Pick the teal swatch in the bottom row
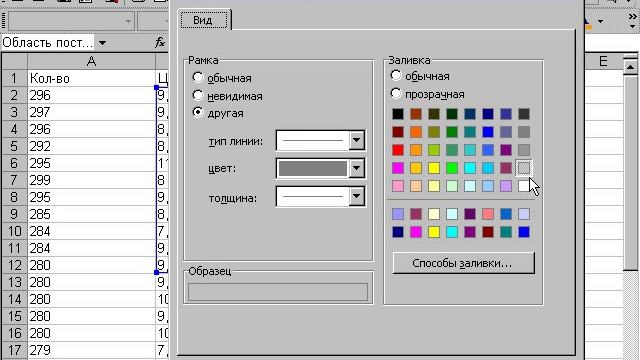Viewport: 640px width, 360px height. [506, 232]
